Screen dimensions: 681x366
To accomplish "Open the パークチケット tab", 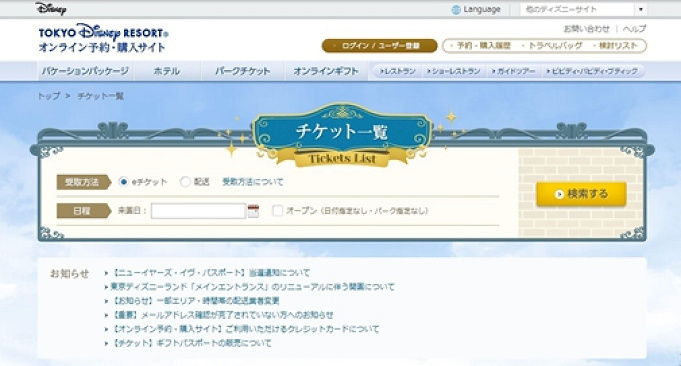I will (x=242, y=71).
